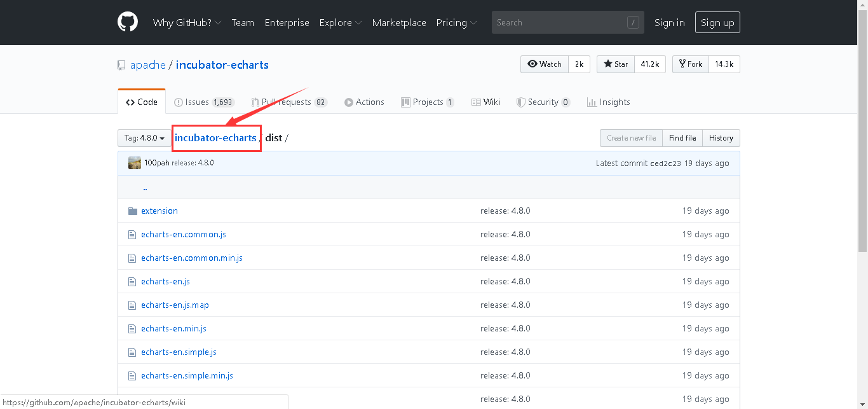Click the Sign in link

(x=670, y=22)
